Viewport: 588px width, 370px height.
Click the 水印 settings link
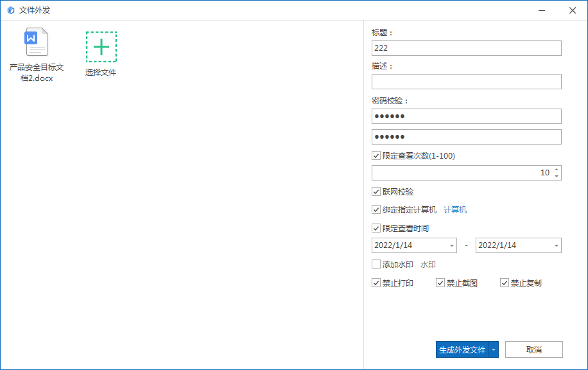(428, 265)
